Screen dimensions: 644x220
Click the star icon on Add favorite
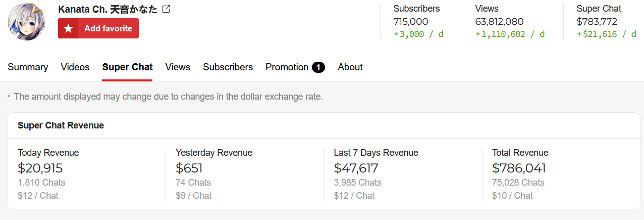69,28
